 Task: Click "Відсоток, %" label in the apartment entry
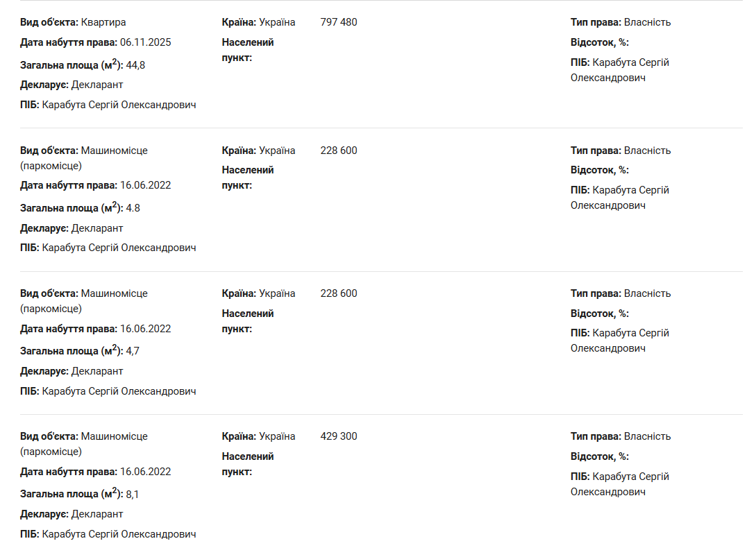[599, 42]
